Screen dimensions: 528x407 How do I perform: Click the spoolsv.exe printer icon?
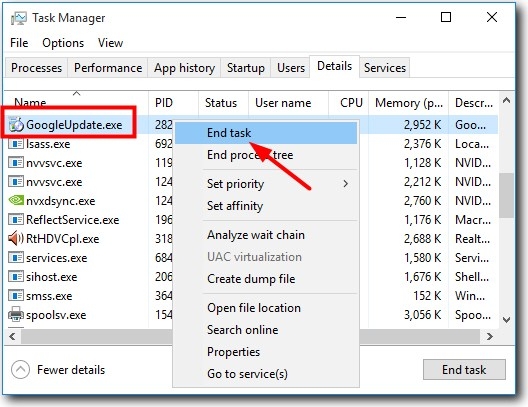click(x=16, y=314)
